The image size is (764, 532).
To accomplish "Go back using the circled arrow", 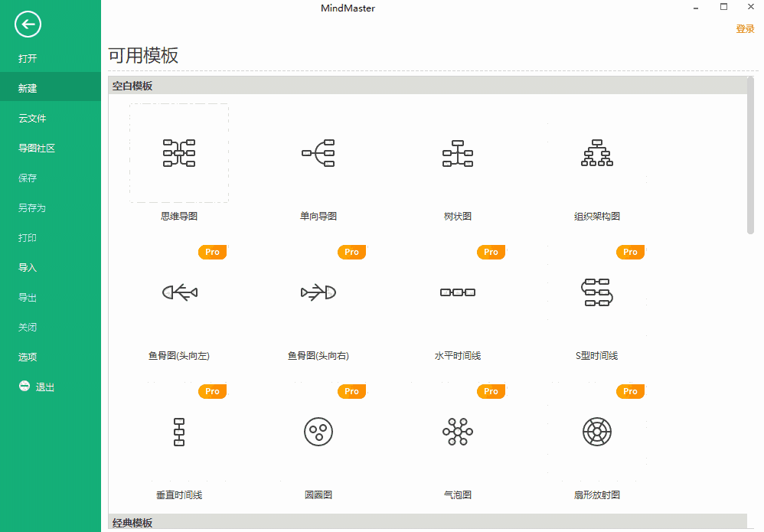I will pos(28,24).
